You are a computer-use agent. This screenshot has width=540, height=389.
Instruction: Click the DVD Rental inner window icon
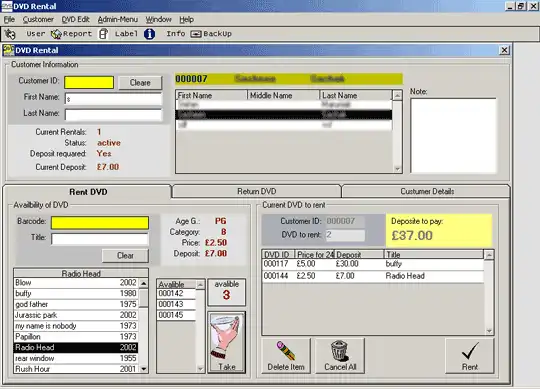pyautogui.click(x=8, y=50)
